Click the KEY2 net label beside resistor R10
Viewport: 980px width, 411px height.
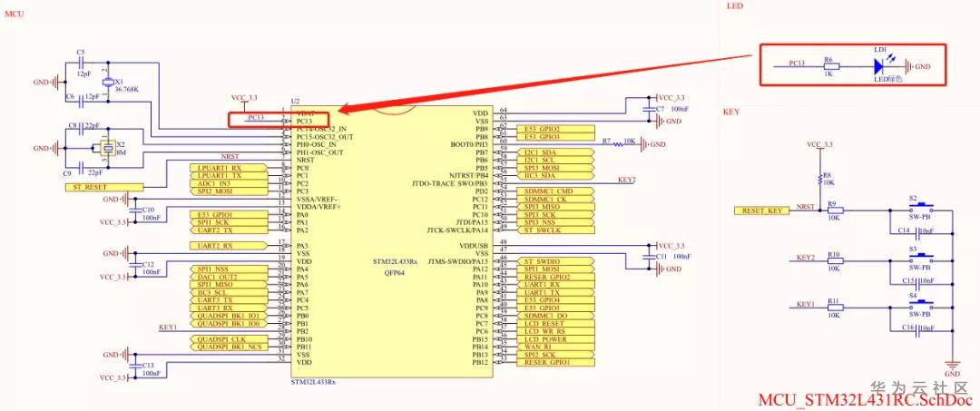(806, 258)
